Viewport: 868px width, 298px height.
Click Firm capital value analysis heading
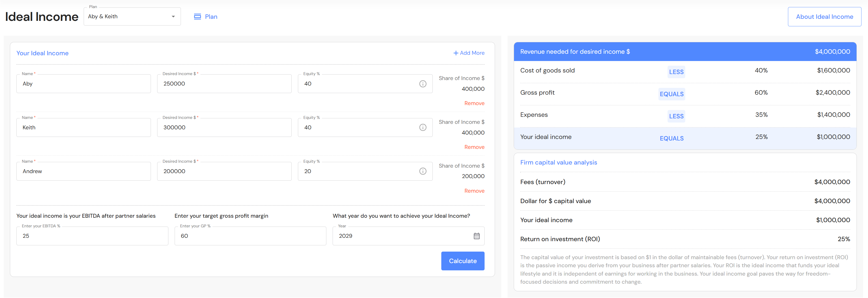[x=558, y=162]
